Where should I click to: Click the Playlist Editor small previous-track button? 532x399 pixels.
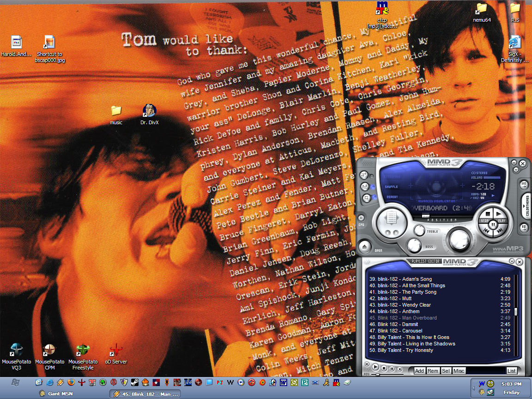[x=367, y=364]
